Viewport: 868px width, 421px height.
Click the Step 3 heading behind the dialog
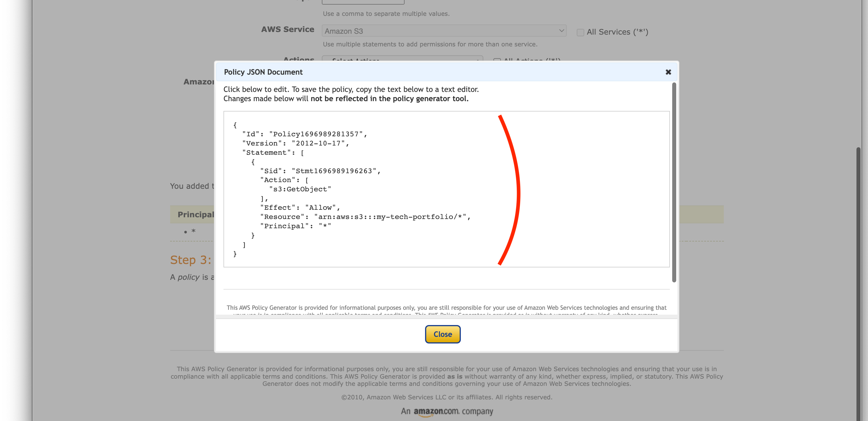point(191,260)
